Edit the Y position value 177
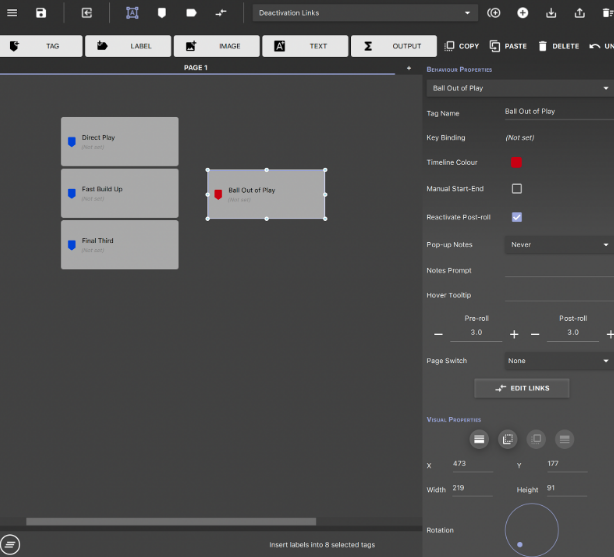Viewport: 614px width, 557px height. [567, 464]
